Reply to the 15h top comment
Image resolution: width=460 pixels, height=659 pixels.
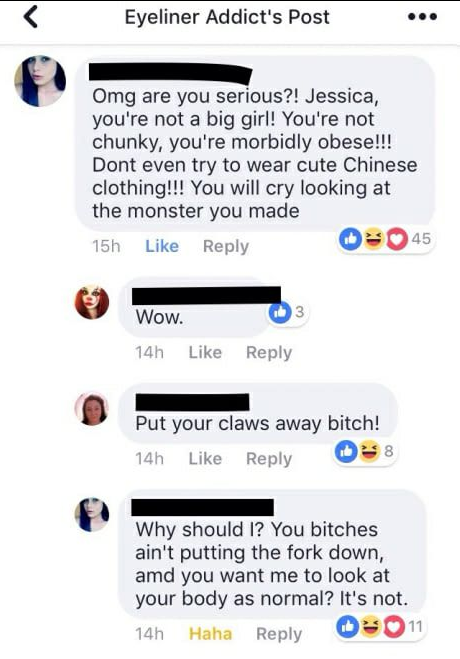pyautogui.click(x=226, y=246)
